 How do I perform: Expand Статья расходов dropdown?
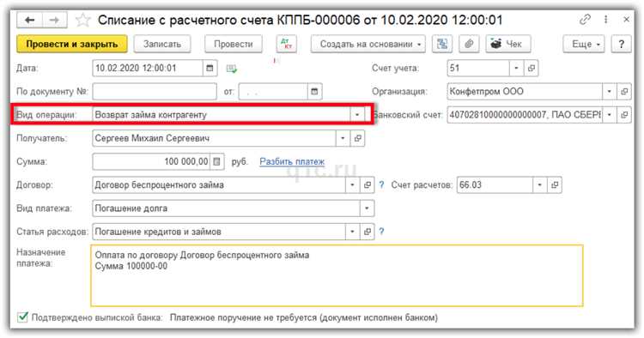[x=352, y=232]
